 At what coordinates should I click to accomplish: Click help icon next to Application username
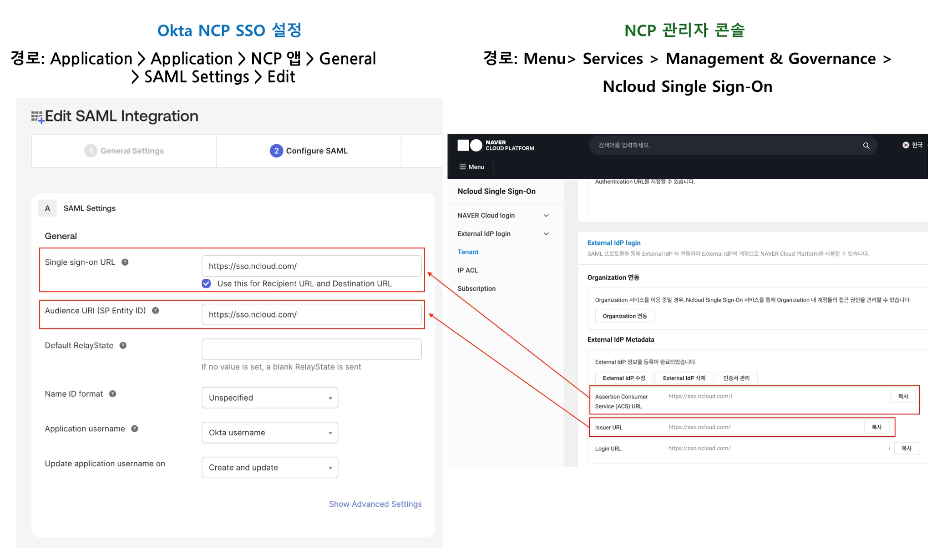[x=135, y=429]
